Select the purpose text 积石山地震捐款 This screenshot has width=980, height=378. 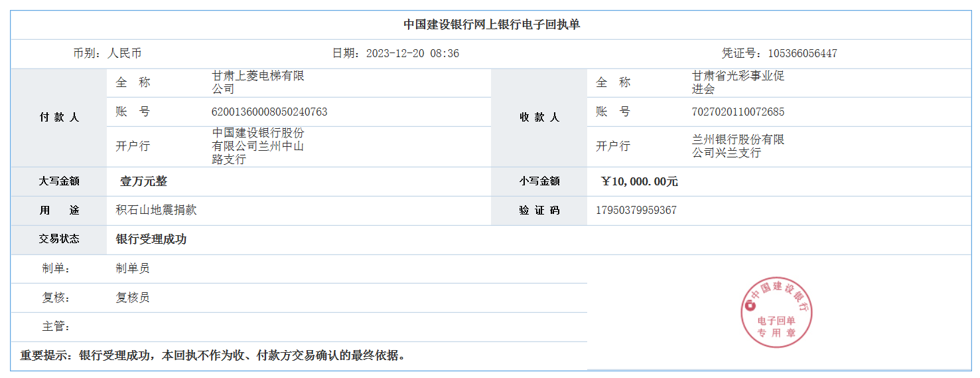tap(157, 210)
